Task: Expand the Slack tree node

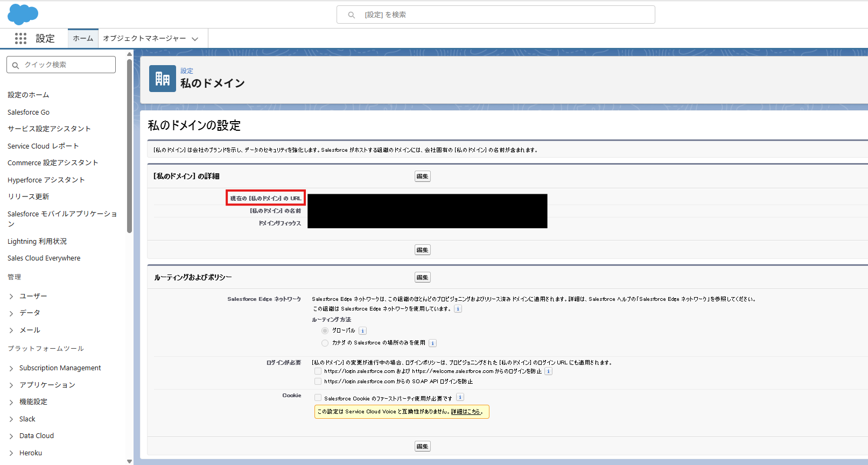Action: [11, 419]
